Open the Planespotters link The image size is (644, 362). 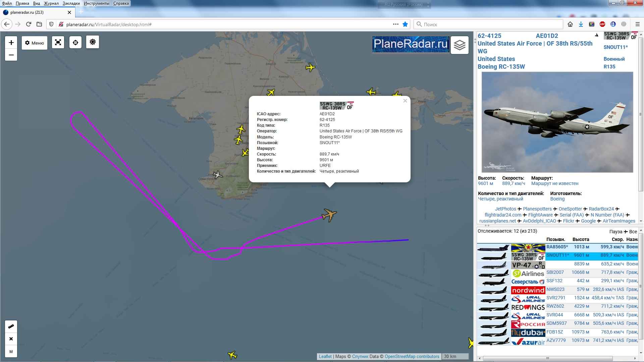[x=537, y=209]
